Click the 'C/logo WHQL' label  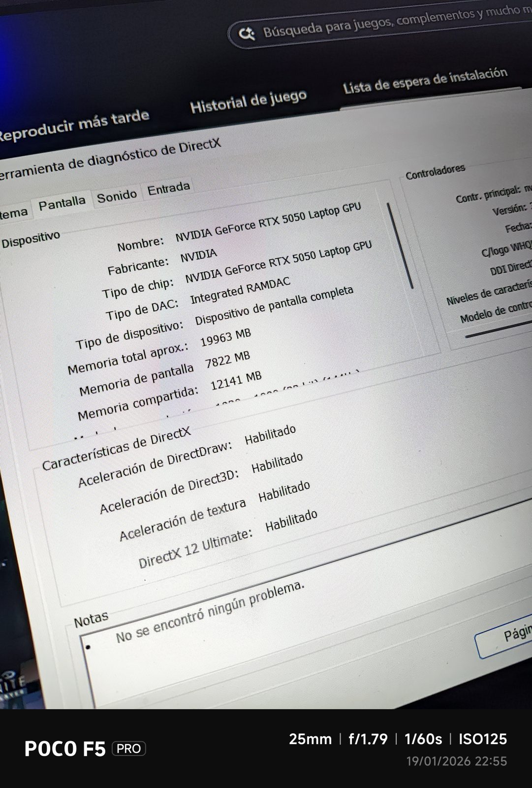(506, 249)
